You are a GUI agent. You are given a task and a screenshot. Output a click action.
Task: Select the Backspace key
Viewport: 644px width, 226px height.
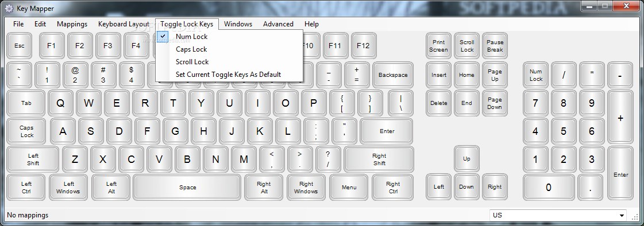[x=393, y=75]
